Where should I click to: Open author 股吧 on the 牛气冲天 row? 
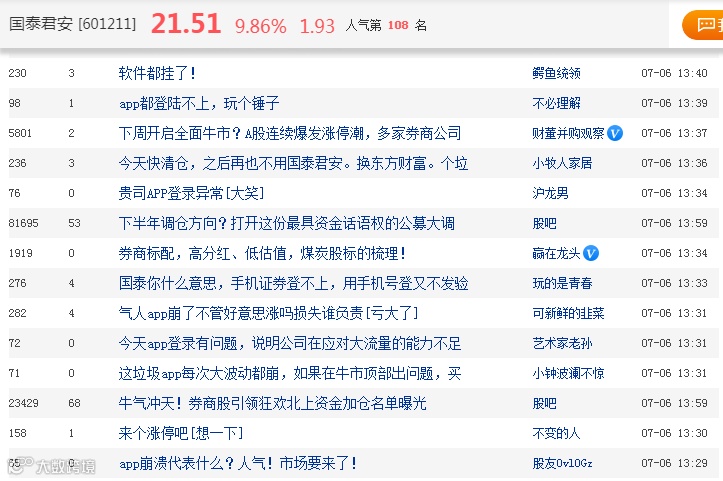pyautogui.click(x=545, y=403)
